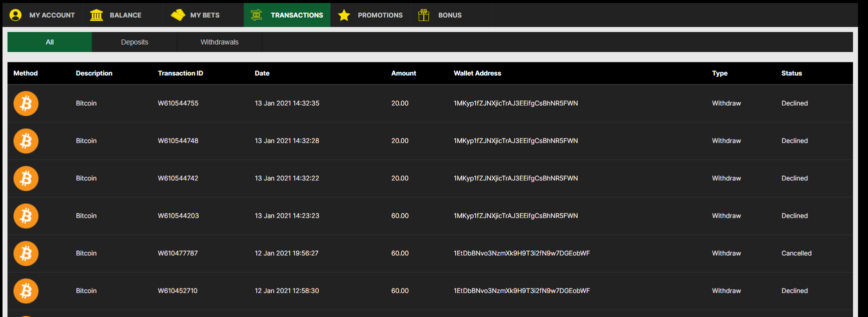Click Bitcoin icon for transaction W610544748
Image resolution: width=868 pixels, height=317 pixels.
coord(26,141)
